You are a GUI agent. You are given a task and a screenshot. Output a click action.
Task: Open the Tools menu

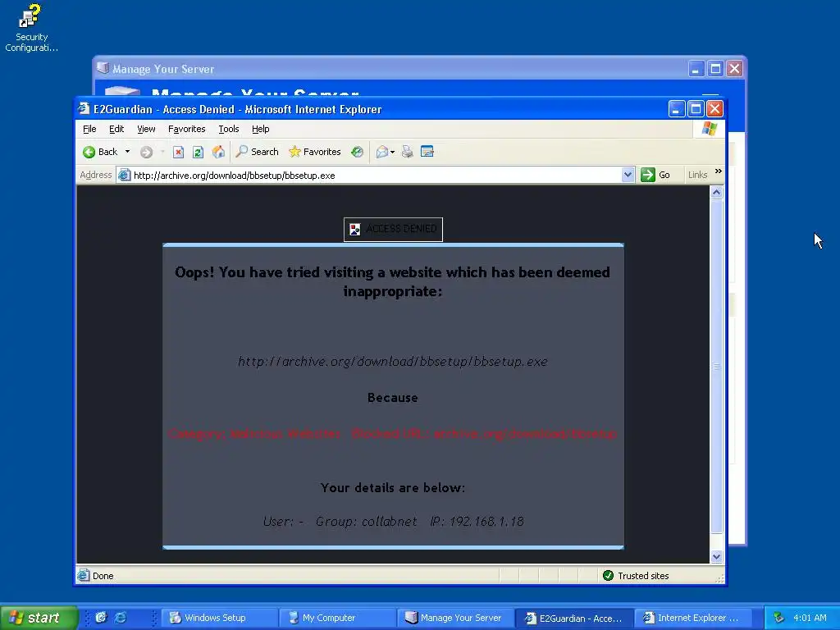coord(228,129)
